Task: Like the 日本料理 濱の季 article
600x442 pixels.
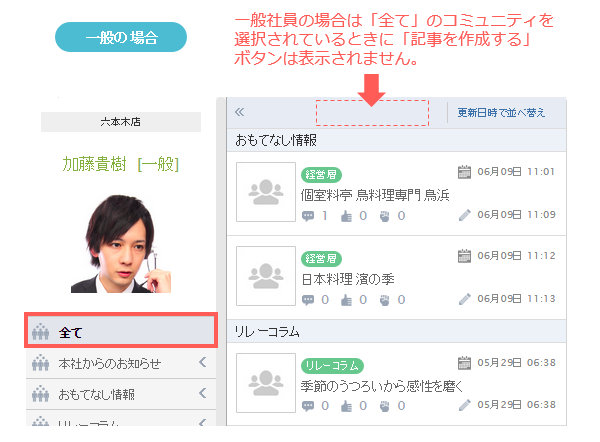Action: click(346, 300)
